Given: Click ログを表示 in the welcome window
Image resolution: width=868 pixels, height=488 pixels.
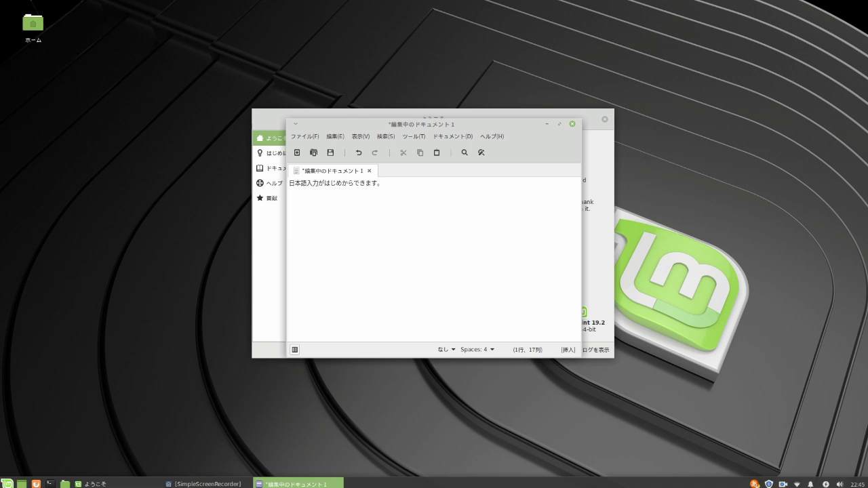Looking at the screenshot, I should point(595,349).
